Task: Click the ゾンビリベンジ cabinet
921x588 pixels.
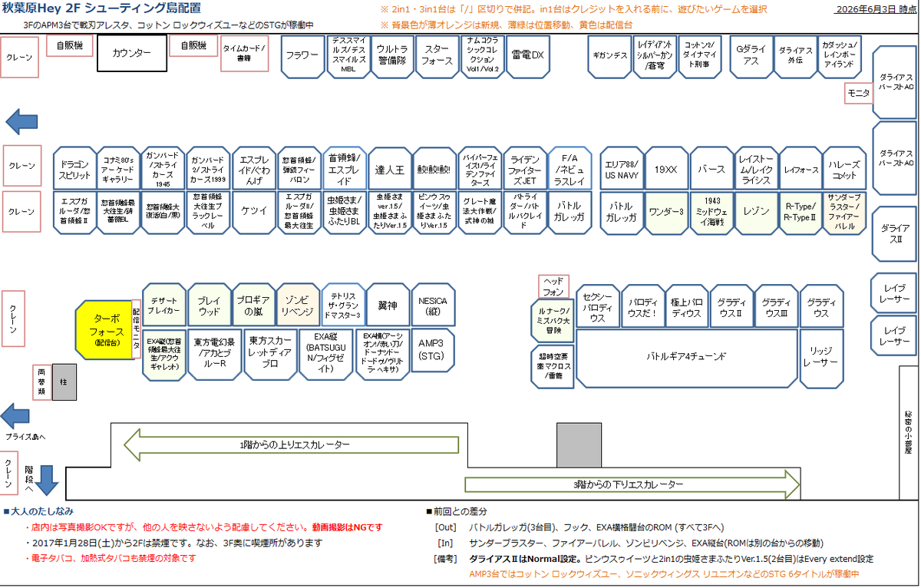Action: 299,306
